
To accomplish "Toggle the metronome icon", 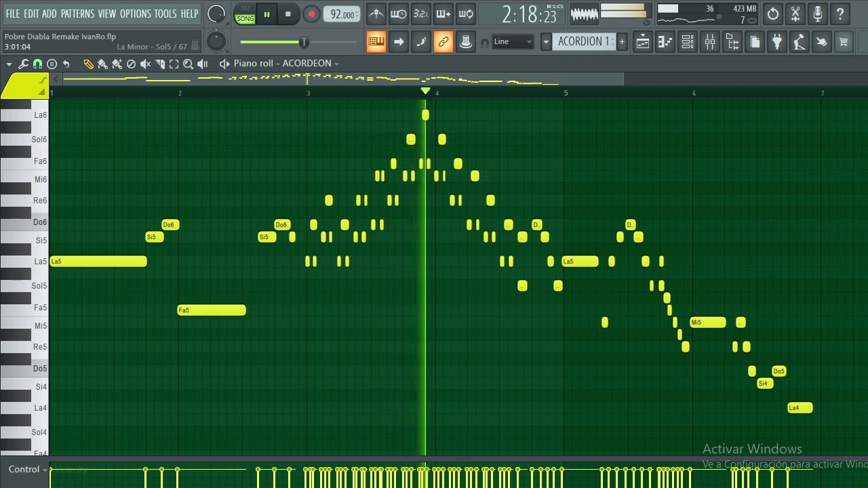I will pyautogui.click(x=376, y=14).
